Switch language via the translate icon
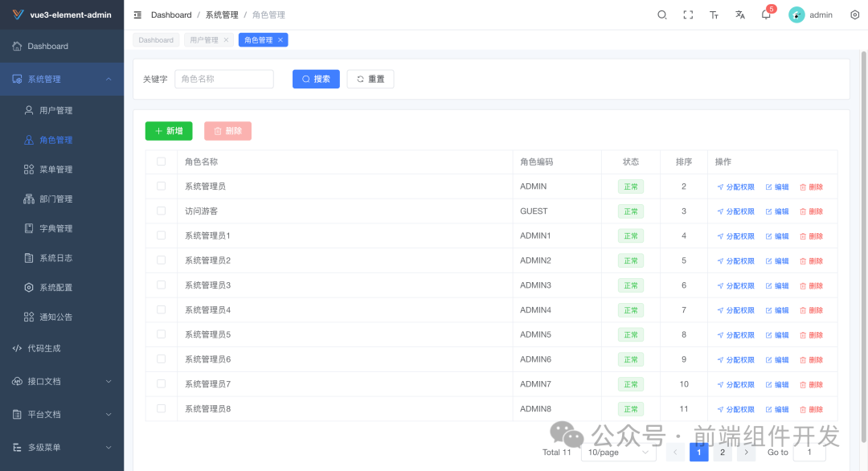The height and width of the screenshot is (471, 868). [x=739, y=14]
